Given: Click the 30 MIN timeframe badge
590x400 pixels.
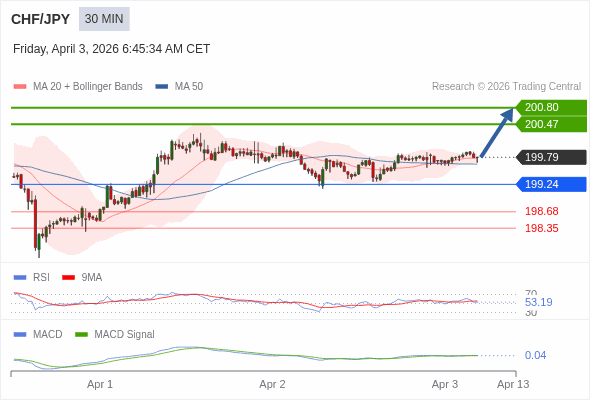Looking at the screenshot, I should (x=104, y=19).
